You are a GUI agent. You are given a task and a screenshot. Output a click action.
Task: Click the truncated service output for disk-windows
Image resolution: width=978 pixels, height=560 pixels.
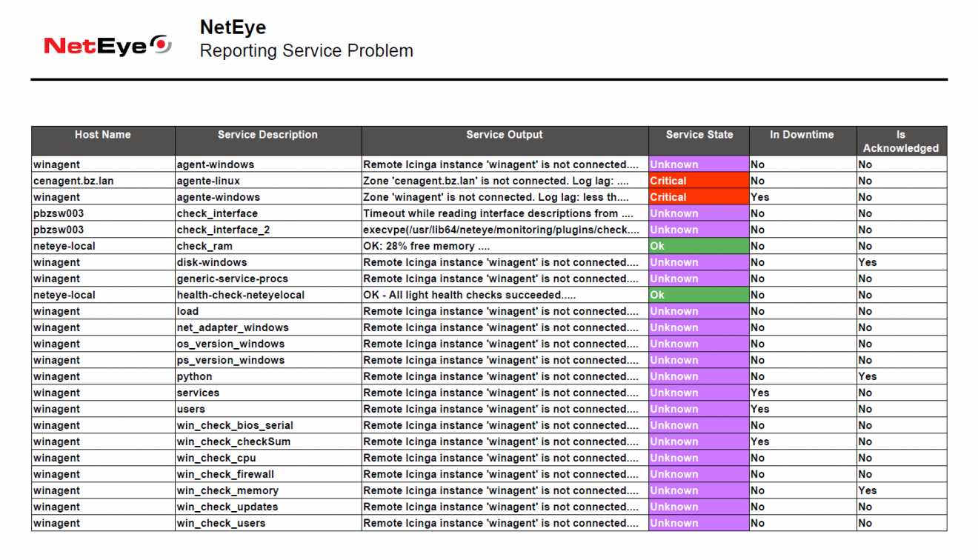504,262
